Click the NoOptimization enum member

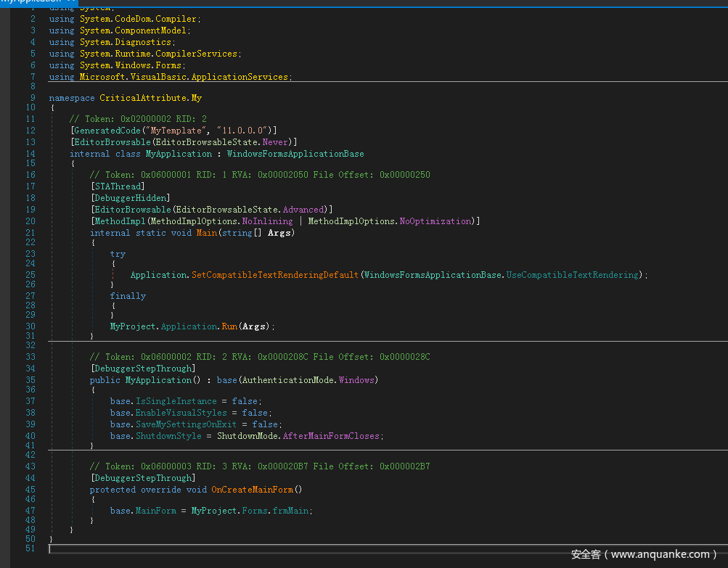(435, 221)
